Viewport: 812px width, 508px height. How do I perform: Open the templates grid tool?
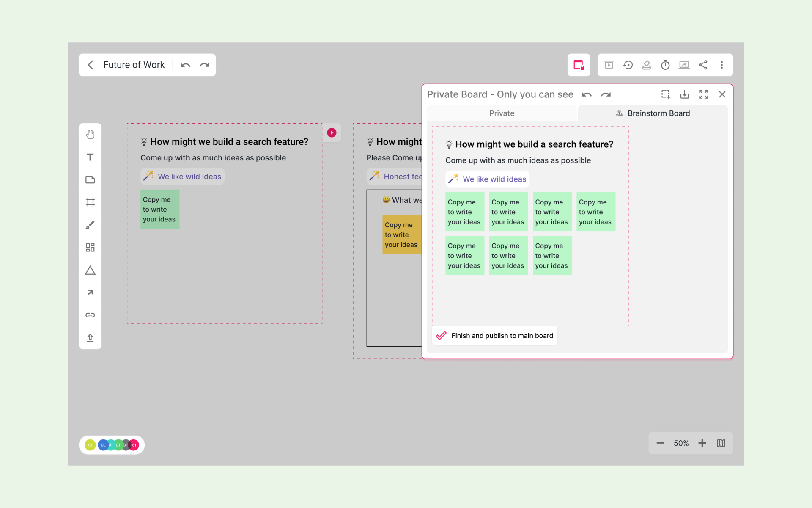tap(90, 247)
